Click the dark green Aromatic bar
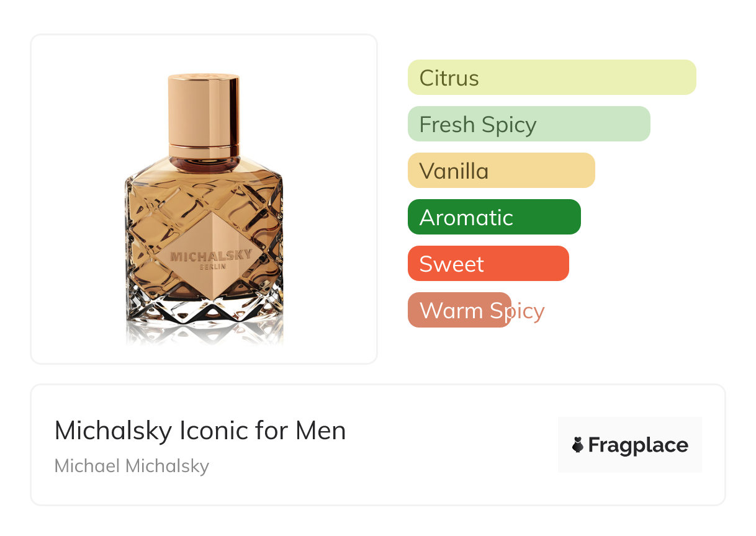This screenshot has width=756, height=536. click(493, 217)
